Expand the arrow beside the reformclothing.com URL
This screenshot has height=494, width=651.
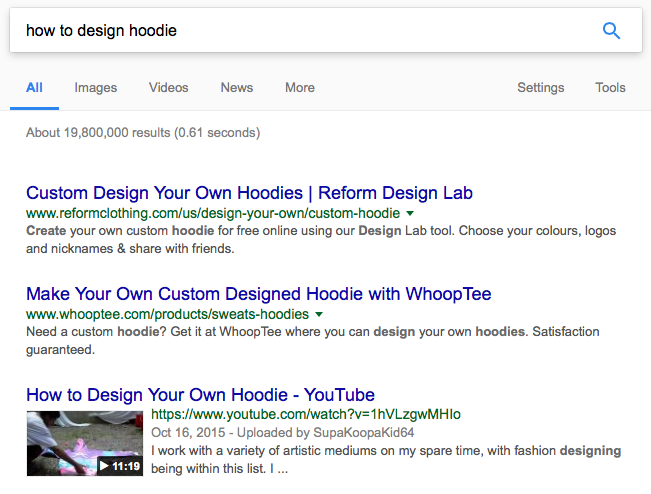tap(410, 214)
